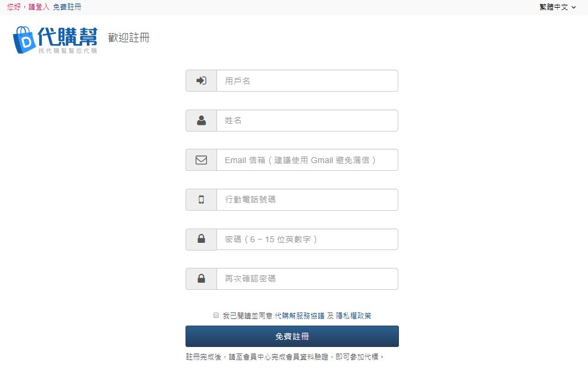The width and height of the screenshot is (588, 372).
Task: Focus the 用戶名 username input field
Action: (307, 80)
